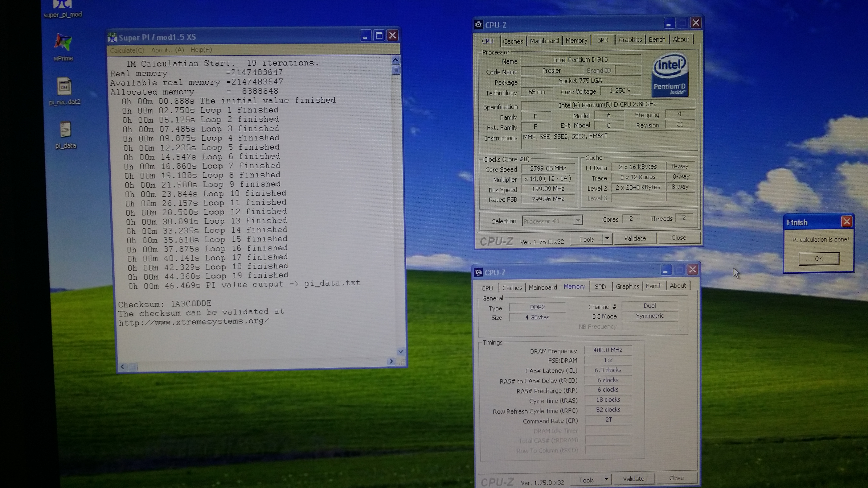
Task: Click Super PI scrollbar up arrow
Action: [395, 60]
